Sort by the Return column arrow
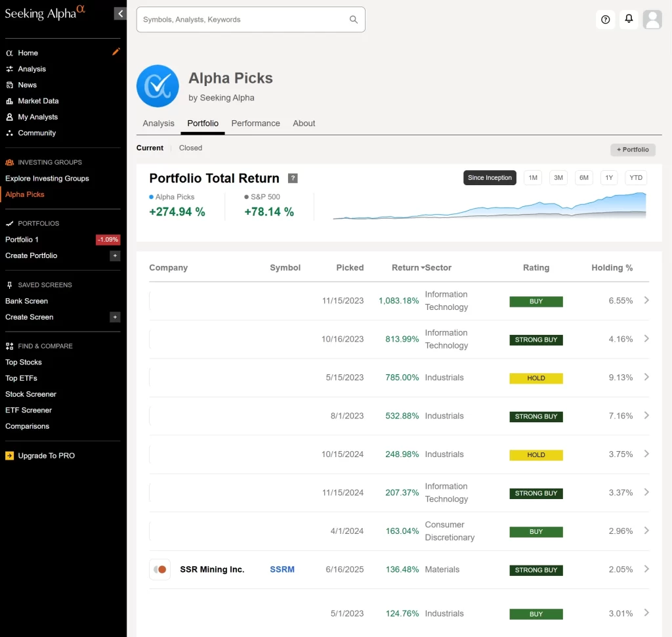Image resolution: width=672 pixels, height=637 pixels. coord(423,268)
